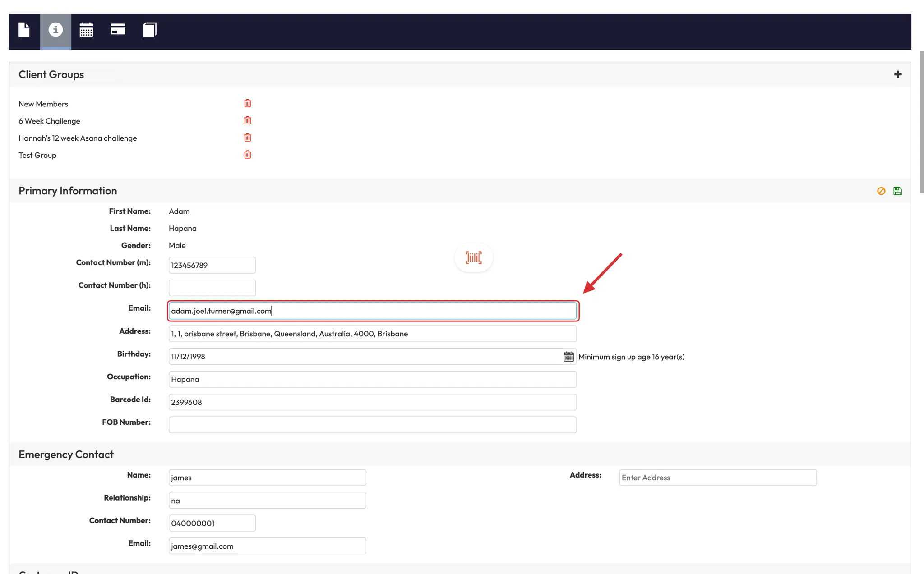924x574 pixels.
Task: Save Primary Information changes
Action: (898, 191)
